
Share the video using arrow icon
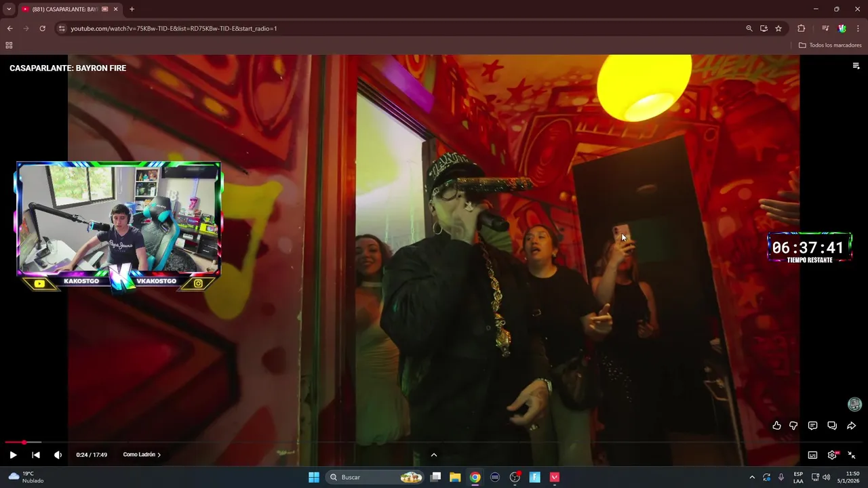[x=851, y=426]
